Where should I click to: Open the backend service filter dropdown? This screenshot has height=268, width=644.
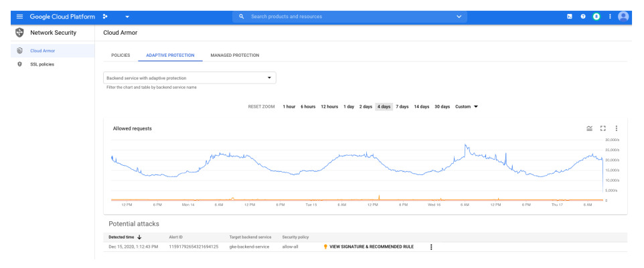point(189,78)
